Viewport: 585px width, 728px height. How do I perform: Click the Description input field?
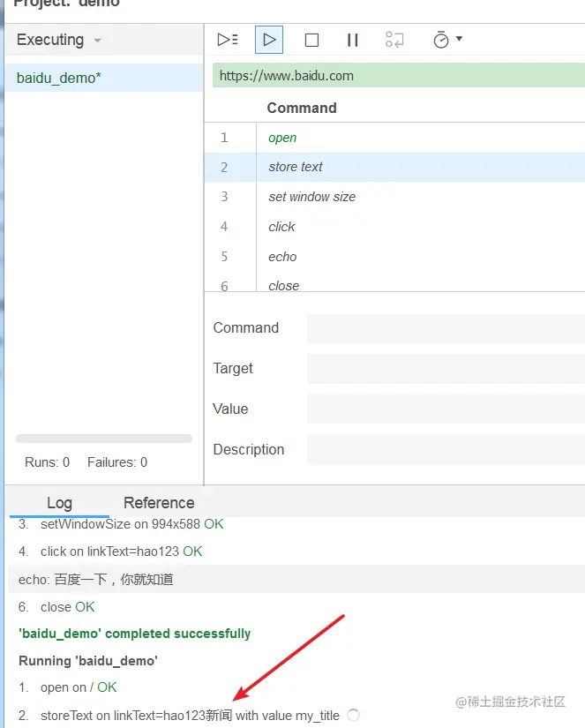click(446, 449)
